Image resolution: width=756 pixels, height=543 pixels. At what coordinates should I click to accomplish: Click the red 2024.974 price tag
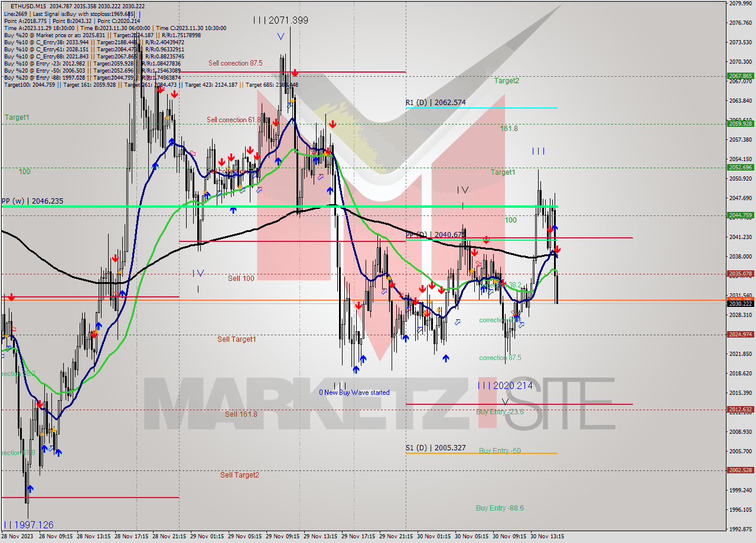(x=741, y=335)
